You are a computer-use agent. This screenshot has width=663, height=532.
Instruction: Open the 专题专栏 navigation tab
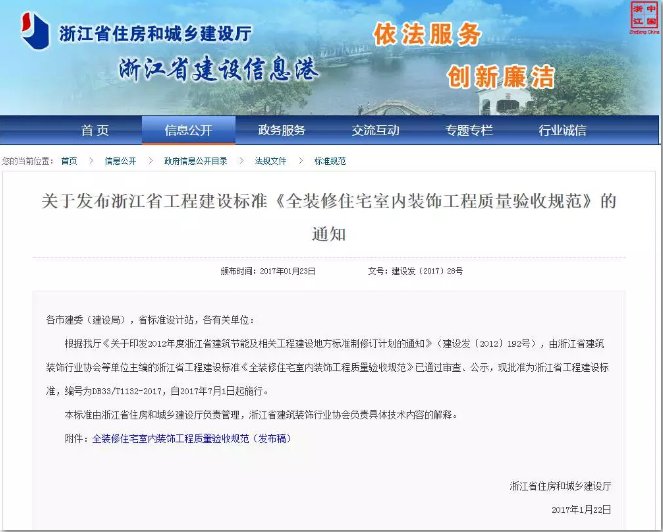(x=469, y=130)
